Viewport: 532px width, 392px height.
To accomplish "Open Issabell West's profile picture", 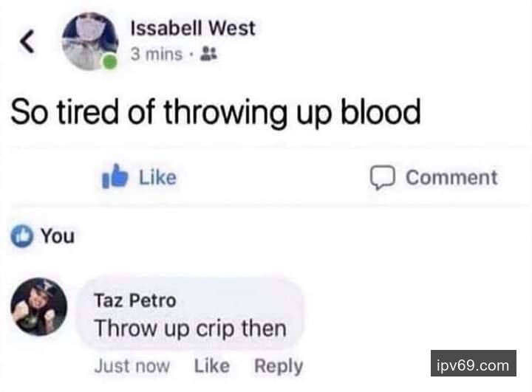I will [90, 41].
